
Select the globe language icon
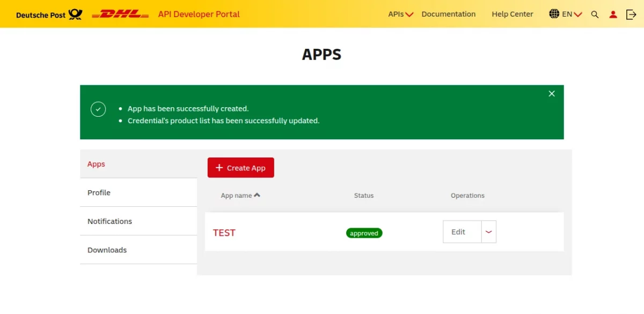pyautogui.click(x=554, y=14)
